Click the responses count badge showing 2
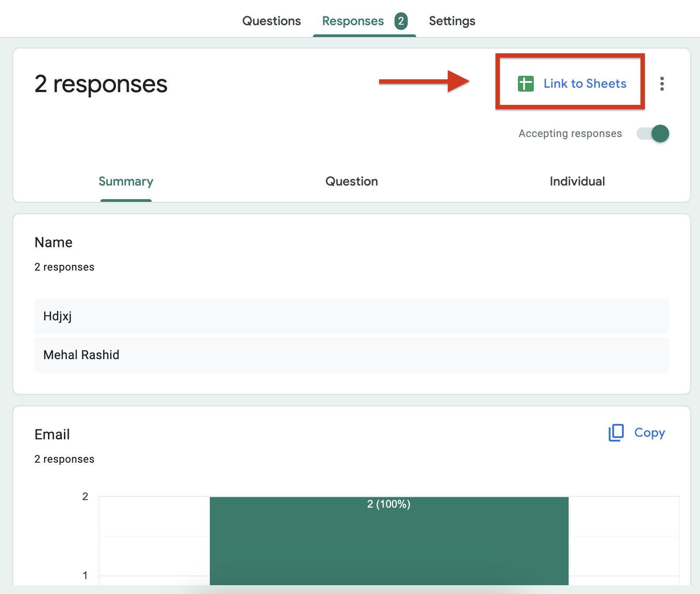 point(401,21)
